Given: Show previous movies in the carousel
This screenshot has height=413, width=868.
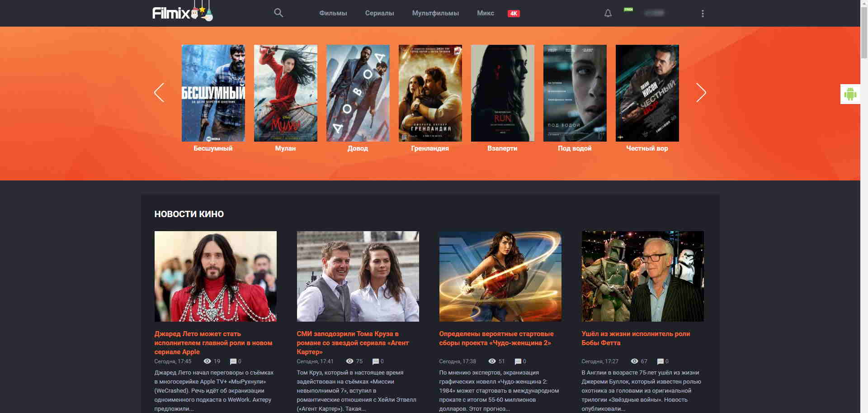Looking at the screenshot, I should click(159, 93).
